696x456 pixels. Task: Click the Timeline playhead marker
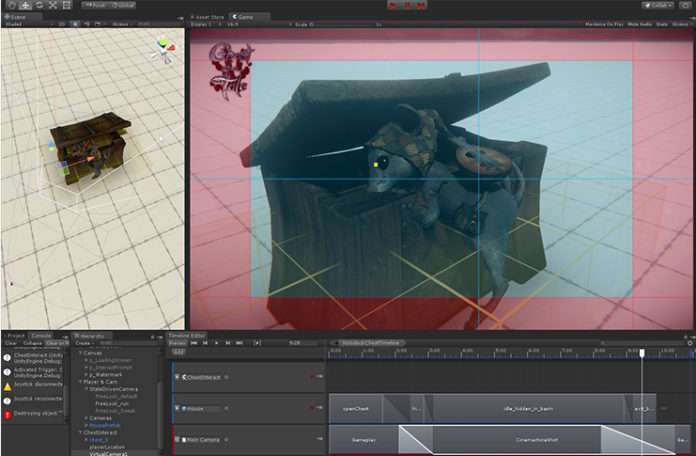pyautogui.click(x=642, y=352)
